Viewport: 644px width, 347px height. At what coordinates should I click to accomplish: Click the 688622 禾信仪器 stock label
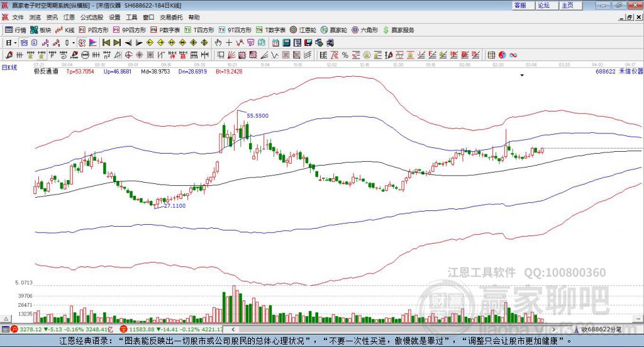[x=619, y=72]
